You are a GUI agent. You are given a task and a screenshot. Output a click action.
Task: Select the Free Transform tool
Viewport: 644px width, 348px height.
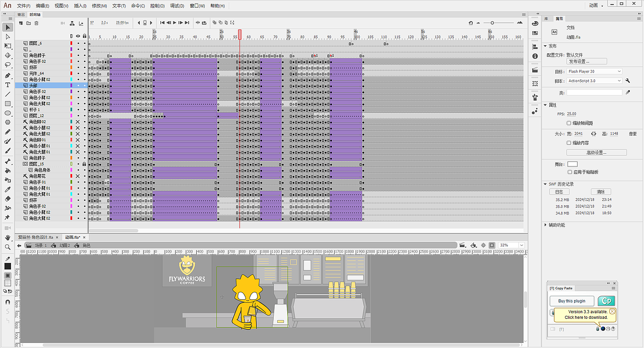[8, 46]
